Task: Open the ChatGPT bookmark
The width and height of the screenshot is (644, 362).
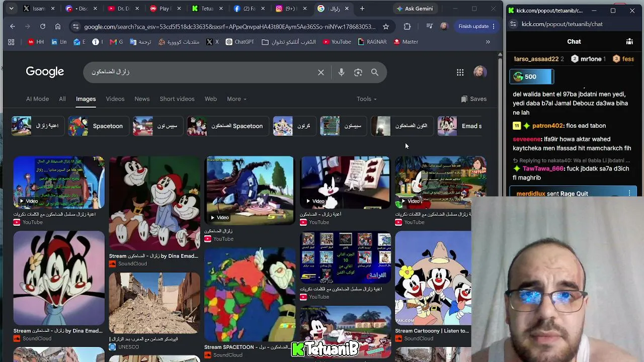Action: (x=239, y=42)
